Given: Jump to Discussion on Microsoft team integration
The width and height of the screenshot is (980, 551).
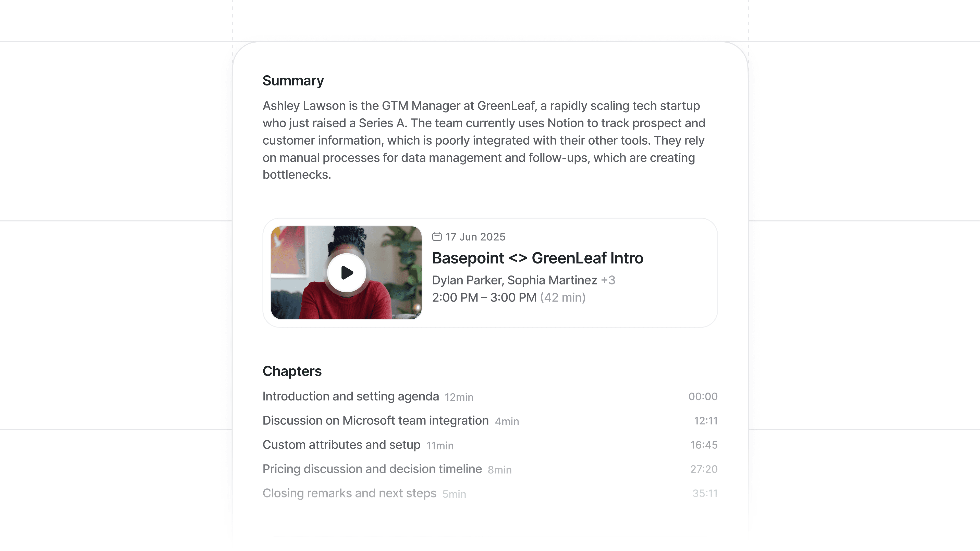Looking at the screenshot, I should pyautogui.click(x=490, y=421).
